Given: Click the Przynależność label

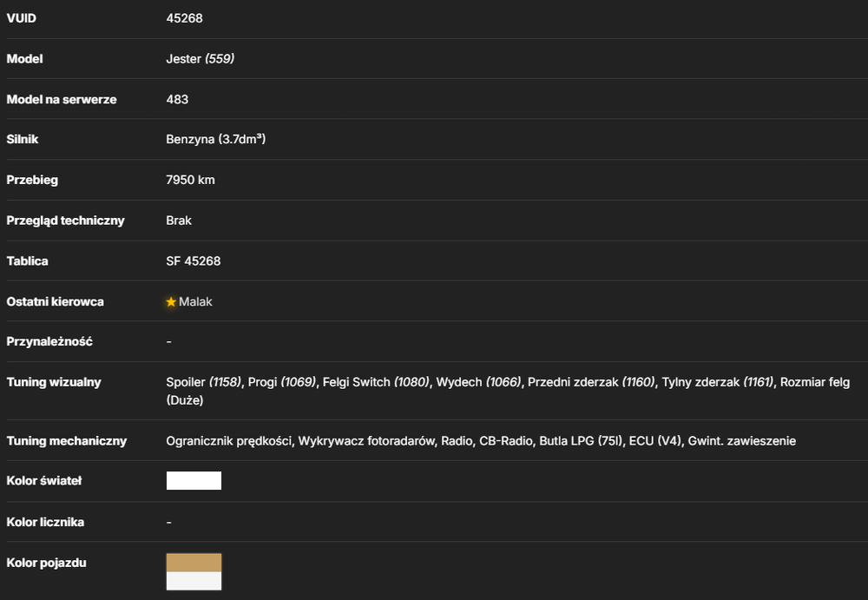Looking at the screenshot, I should [49, 342].
